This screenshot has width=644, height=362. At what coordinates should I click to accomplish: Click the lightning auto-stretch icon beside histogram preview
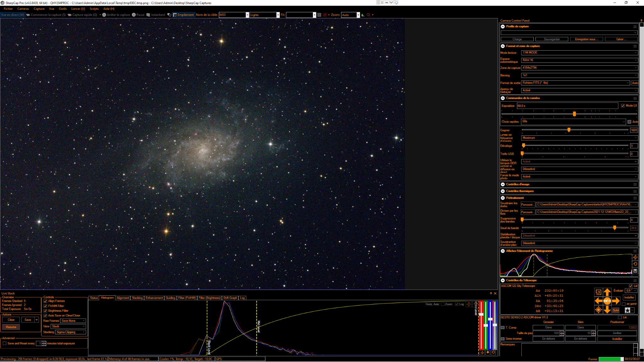pos(635,257)
